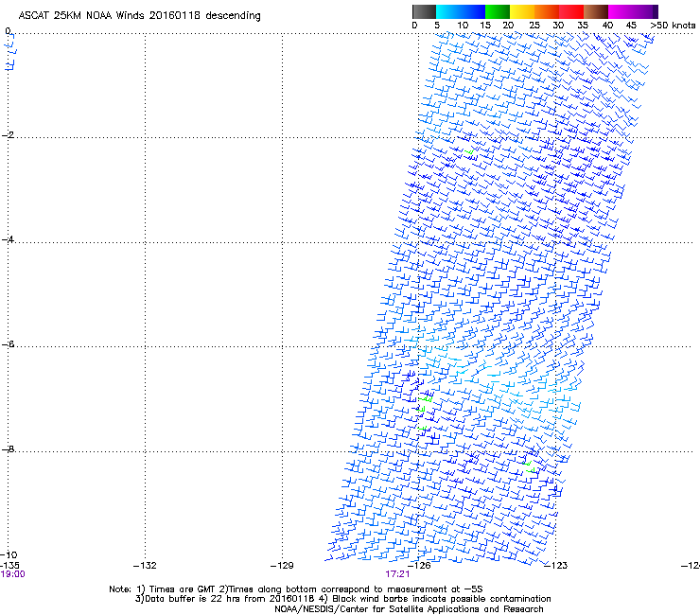Click the dark purple over-50 knots segment
This screenshot has height=615, width=700.
(656, 11)
